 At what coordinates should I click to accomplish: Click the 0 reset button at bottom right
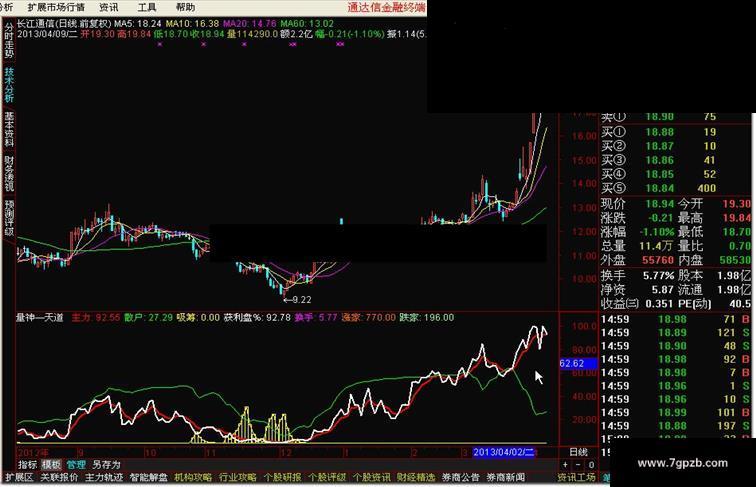591,465
